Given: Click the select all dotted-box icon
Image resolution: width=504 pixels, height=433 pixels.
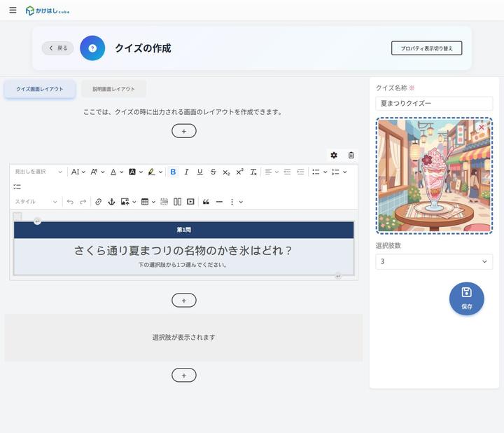Looking at the screenshot, I should point(164,202).
